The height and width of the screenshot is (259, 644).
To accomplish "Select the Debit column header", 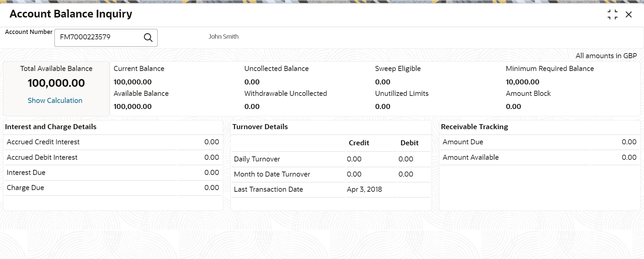I will point(409,143).
